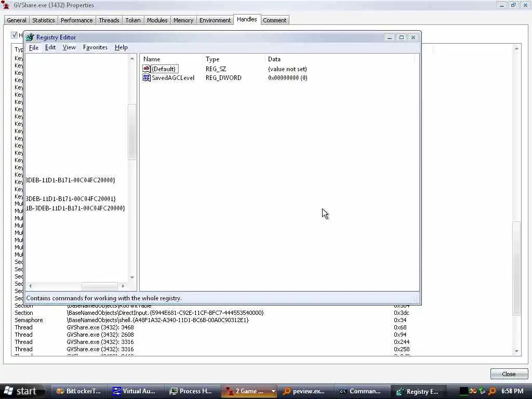Toggle the checkbox at top-left of Handles tab
532x399 pixels.
point(14,35)
